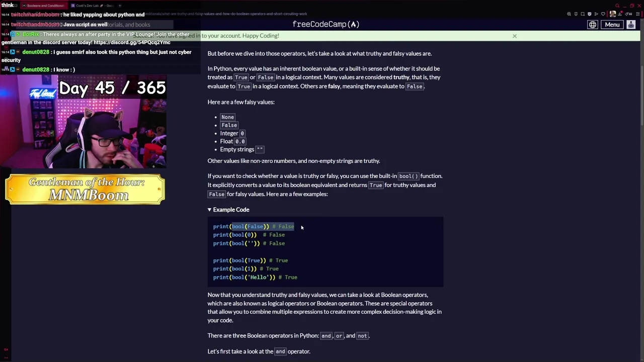Viewport: 644px width, 362px height.
Task: Click the player triangle icon in the address bar
Action: (x=596, y=14)
